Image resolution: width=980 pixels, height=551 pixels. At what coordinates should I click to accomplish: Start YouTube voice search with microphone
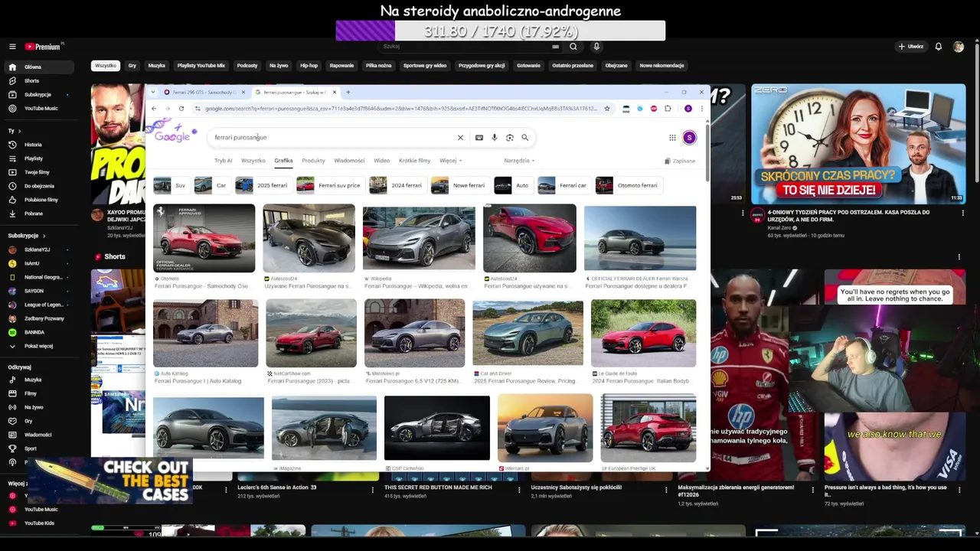click(596, 47)
